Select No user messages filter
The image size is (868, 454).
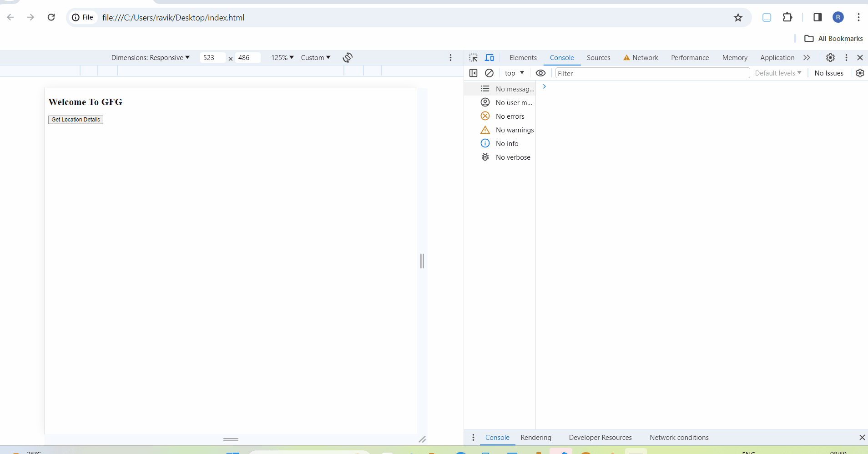[500, 102]
